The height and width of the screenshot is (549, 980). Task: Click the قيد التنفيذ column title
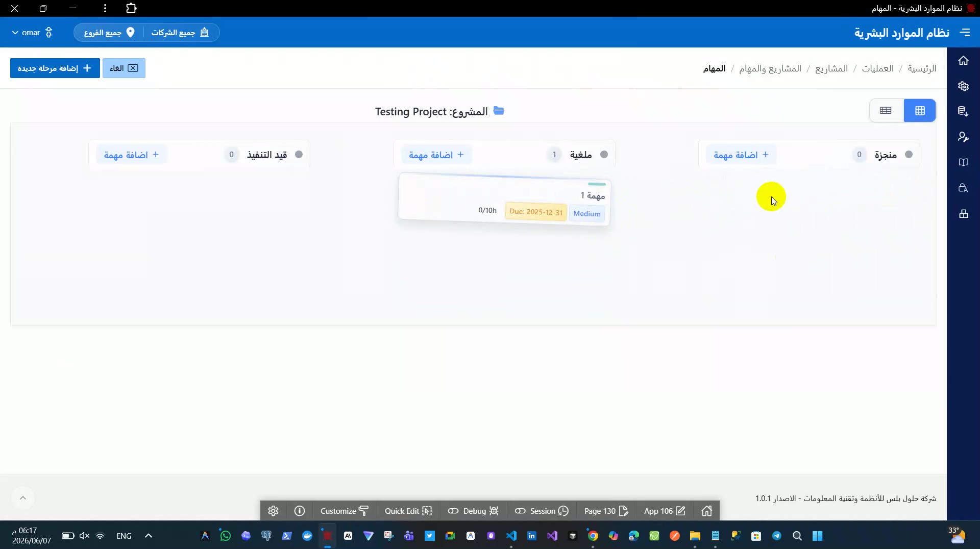[x=267, y=155]
